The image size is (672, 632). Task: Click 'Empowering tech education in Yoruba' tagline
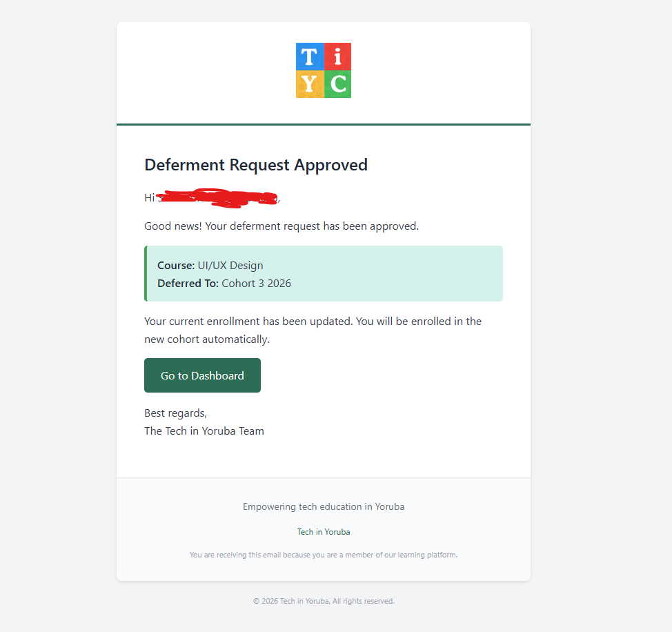click(324, 506)
